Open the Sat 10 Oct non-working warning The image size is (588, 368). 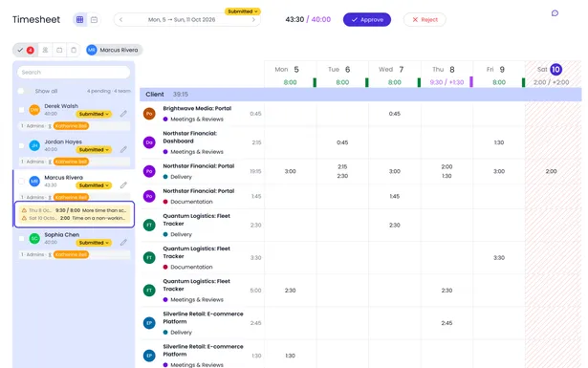(x=74, y=218)
